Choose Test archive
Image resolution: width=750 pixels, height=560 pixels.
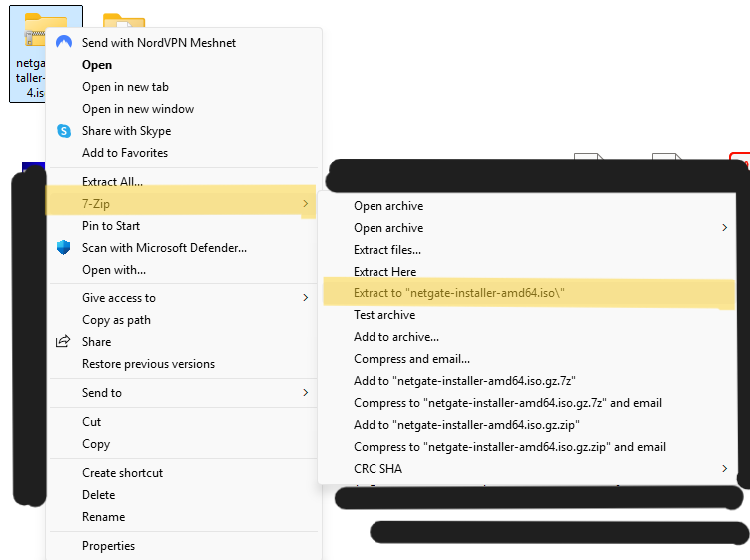[528, 315]
